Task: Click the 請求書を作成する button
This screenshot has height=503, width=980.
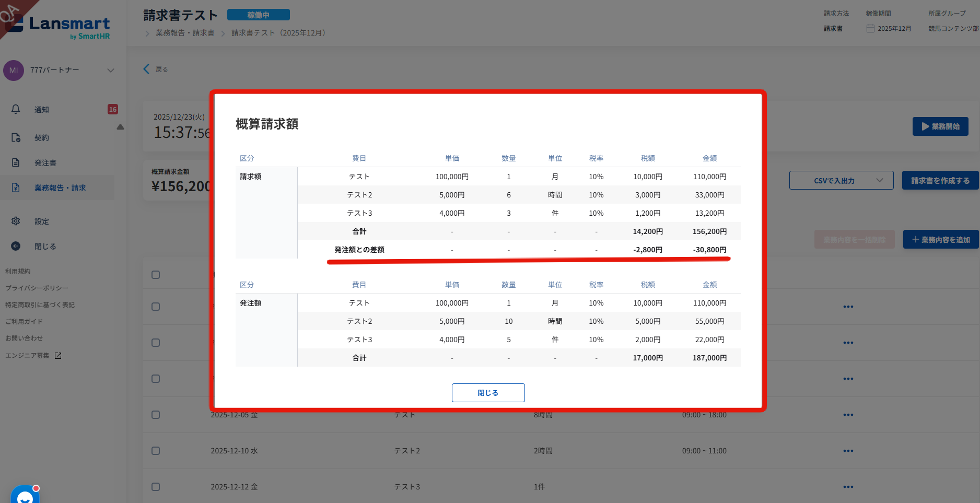Action: point(940,180)
